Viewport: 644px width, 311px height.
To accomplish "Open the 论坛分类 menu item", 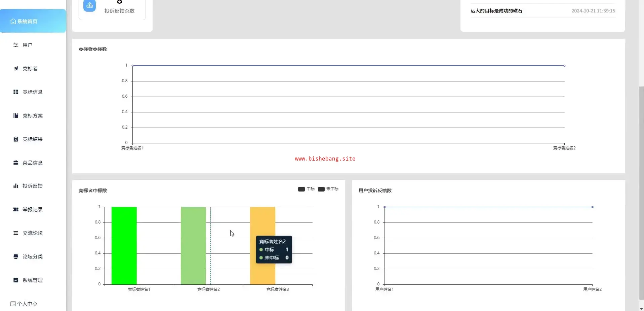I will [32, 257].
